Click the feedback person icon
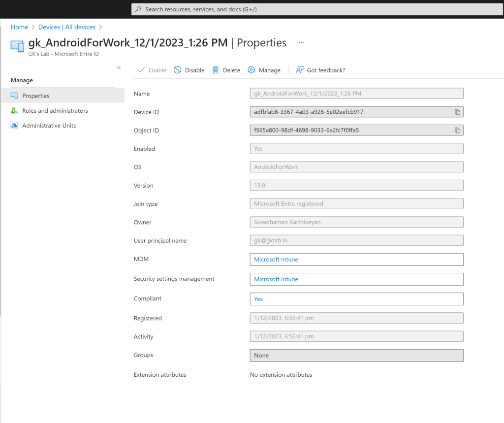 [x=300, y=70]
